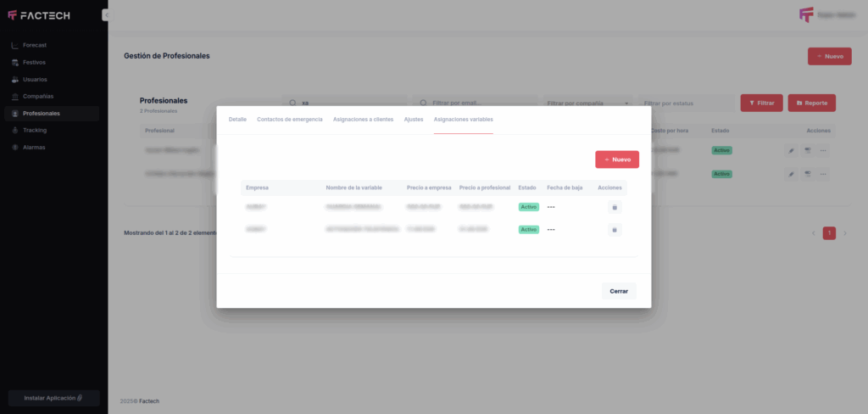Go to Usuarios in the sidebar
The image size is (868, 414).
34,79
